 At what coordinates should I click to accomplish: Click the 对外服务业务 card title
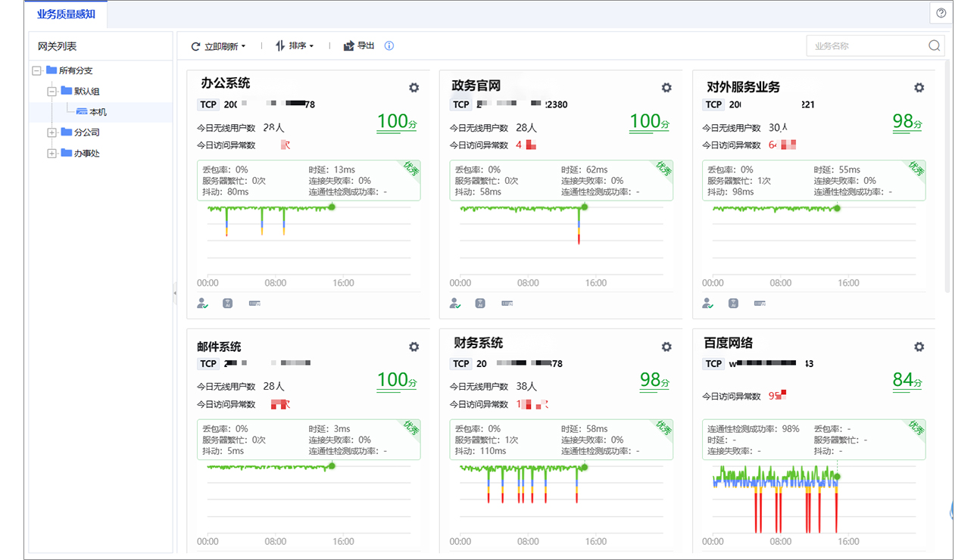coord(743,87)
